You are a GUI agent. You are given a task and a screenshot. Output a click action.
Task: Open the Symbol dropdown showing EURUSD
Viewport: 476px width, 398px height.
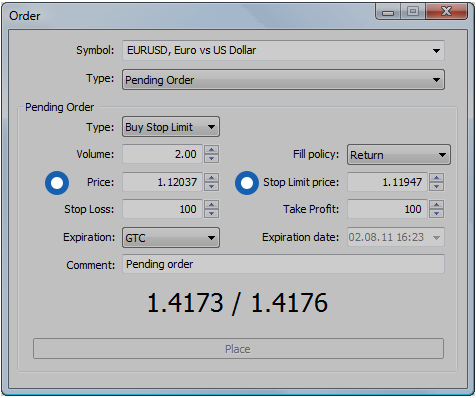(283, 50)
